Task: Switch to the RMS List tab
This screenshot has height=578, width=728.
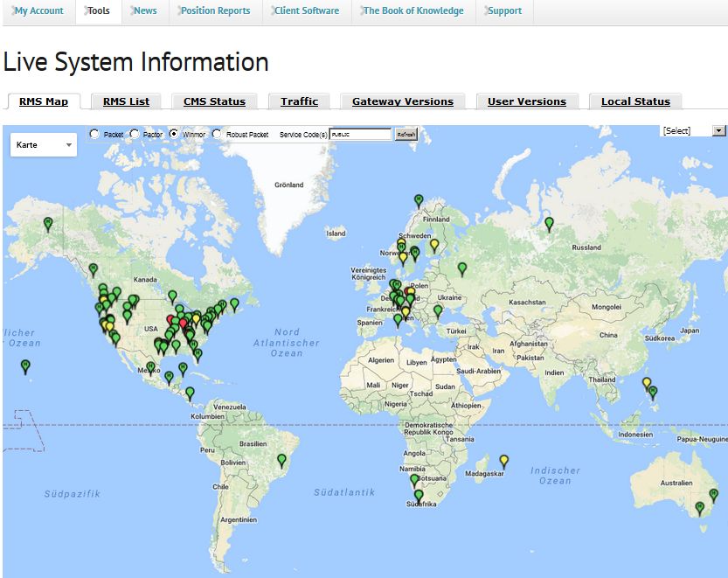Action: 126,101
